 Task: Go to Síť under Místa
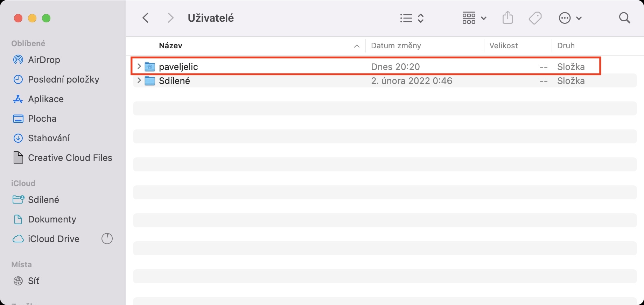tap(34, 281)
